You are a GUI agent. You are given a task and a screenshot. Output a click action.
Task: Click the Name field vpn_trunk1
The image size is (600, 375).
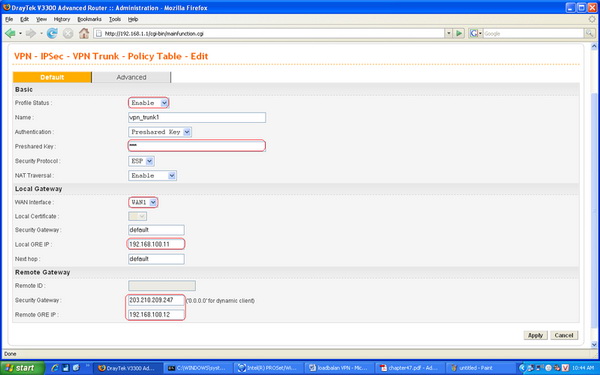pos(197,117)
